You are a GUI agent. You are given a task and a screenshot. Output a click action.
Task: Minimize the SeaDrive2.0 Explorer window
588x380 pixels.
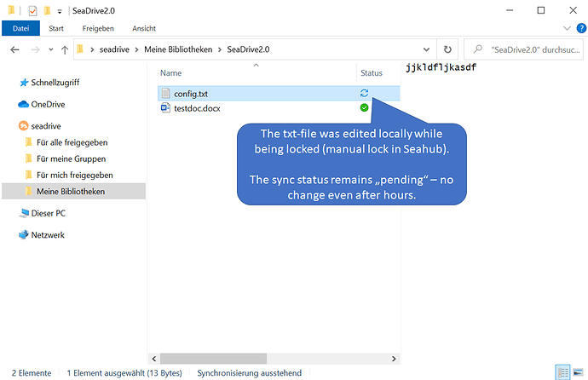510,10
